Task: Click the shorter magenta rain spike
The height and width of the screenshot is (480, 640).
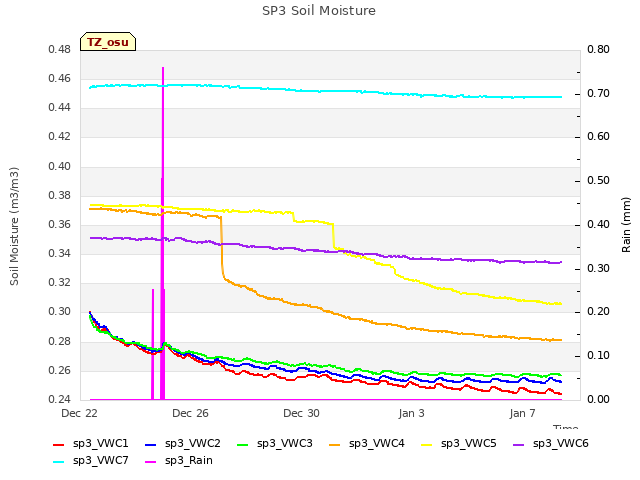Action: click(153, 344)
